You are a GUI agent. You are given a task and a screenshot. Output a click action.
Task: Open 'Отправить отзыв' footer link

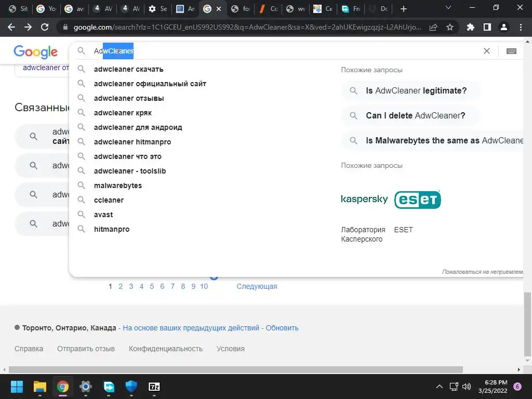click(x=86, y=349)
